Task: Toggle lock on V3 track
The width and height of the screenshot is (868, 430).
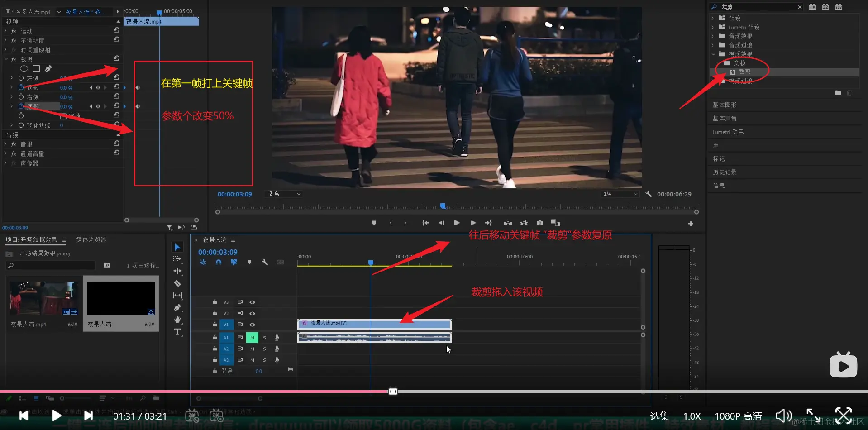Action: pyautogui.click(x=215, y=302)
